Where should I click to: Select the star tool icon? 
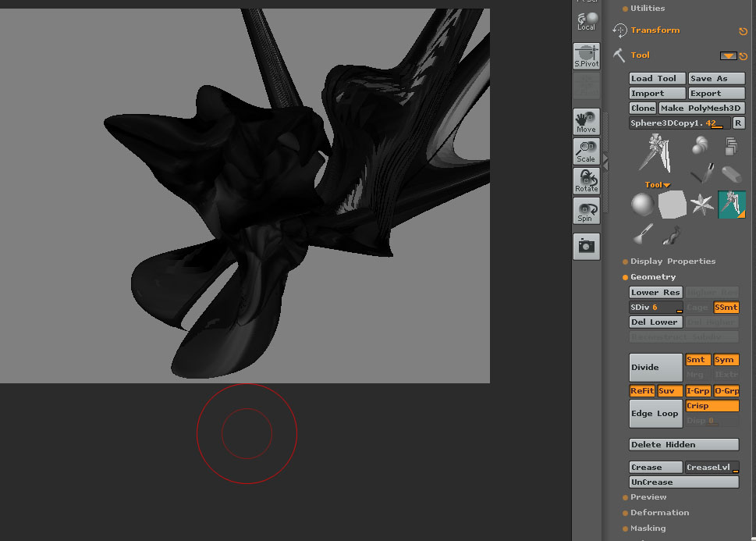(x=702, y=204)
